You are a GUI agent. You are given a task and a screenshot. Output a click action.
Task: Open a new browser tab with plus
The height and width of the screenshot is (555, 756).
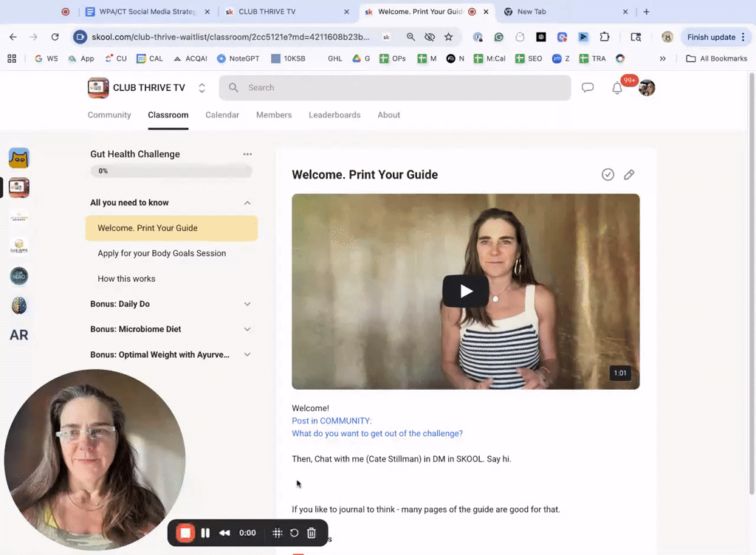click(646, 12)
